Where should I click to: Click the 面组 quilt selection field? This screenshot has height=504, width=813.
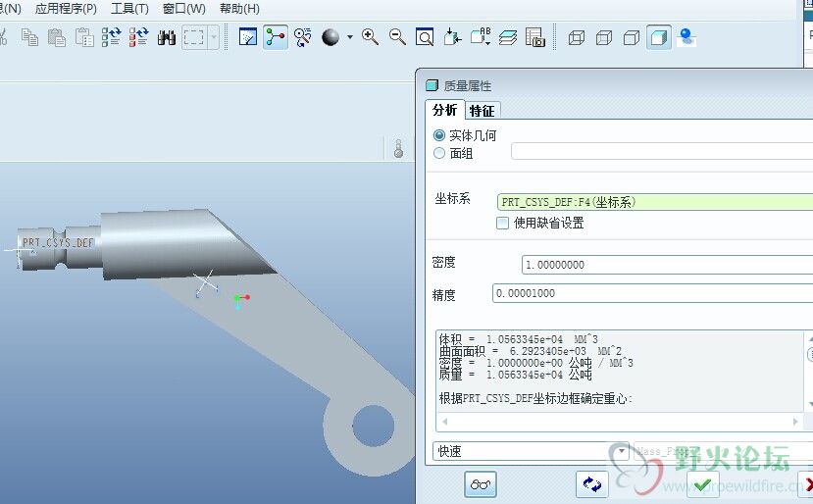[662, 151]
